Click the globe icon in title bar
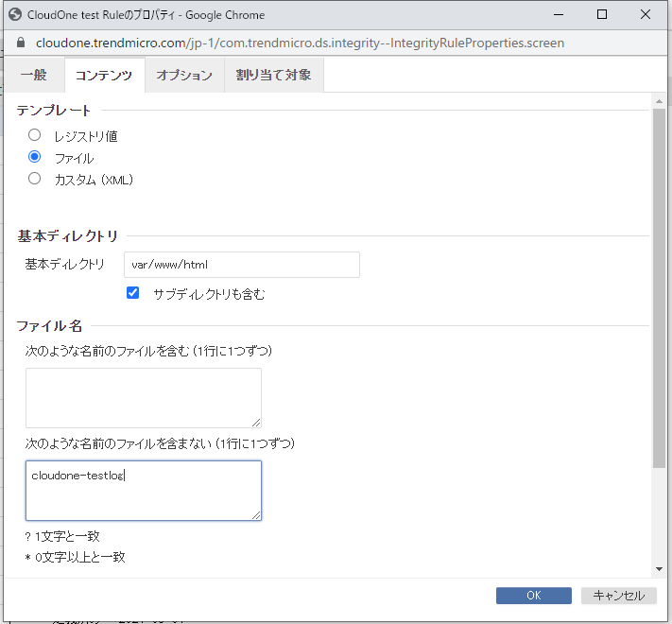This screenshot has height=624, width=672. tap(15, 14)
